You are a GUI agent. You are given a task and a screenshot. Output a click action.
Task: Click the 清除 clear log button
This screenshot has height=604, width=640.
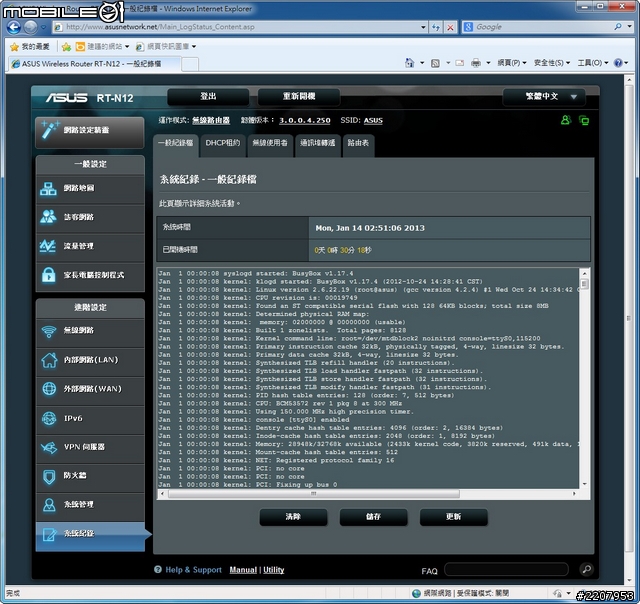click(x=293, y=517)
